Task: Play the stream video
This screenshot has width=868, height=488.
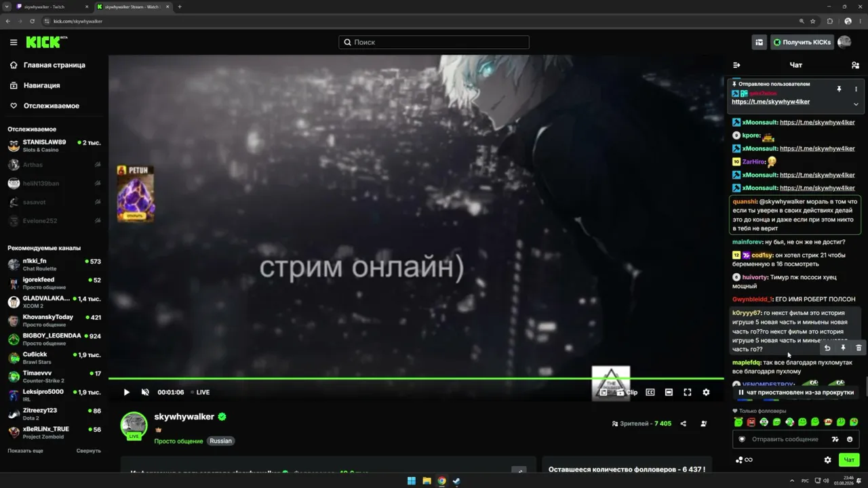Action: pyautogui.click(x=126, y=392)
